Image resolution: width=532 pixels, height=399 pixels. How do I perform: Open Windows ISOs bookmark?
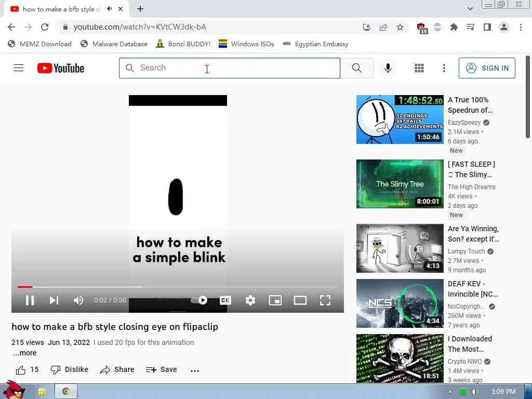pyautogui.click(x=246, y=44)
